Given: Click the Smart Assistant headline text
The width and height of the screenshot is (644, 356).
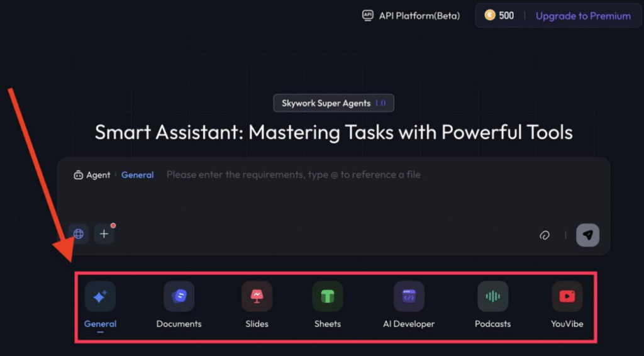Looking at the screenshot, I should (333, 132).
